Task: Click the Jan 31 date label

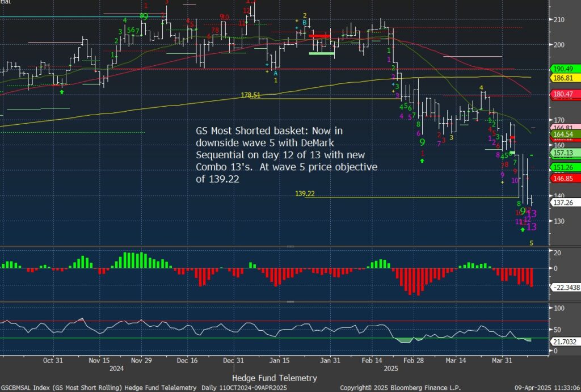Action: 330,360
